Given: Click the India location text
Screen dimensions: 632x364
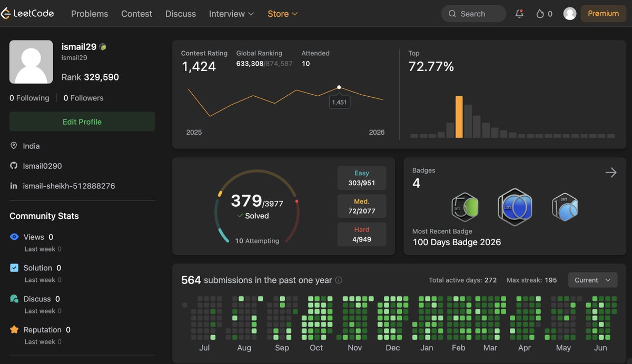Looking at the screenshot, I should 32,146.
